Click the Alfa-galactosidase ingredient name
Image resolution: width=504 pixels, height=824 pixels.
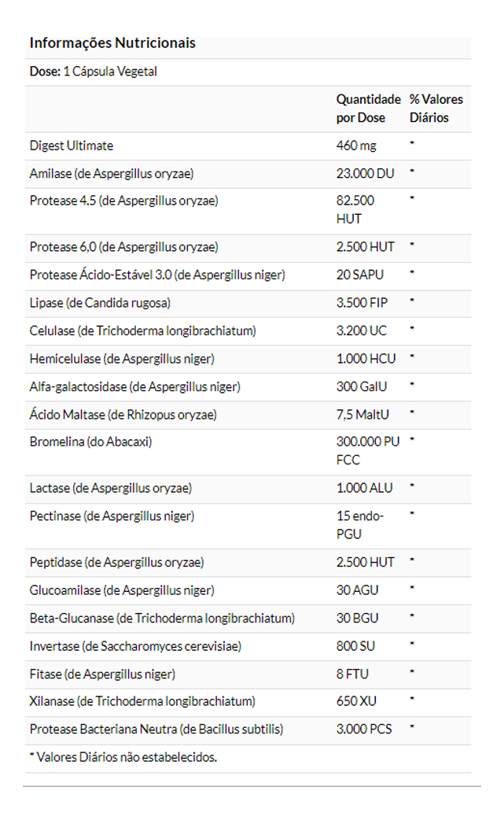click(x=135, y=386)
